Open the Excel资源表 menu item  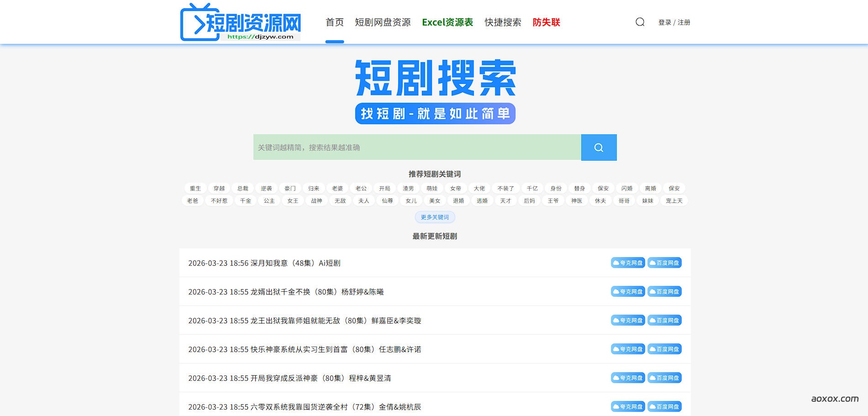point(448,22)
